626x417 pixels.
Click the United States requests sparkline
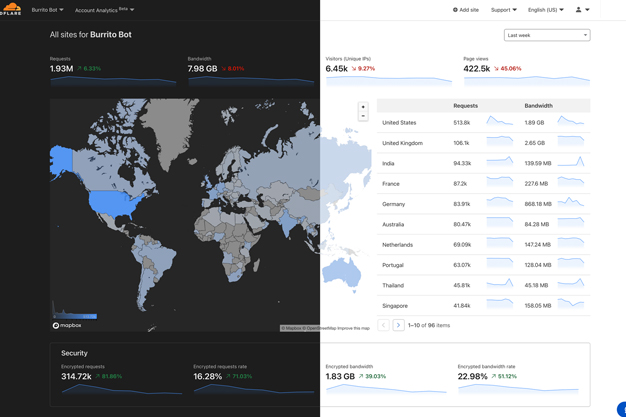point(499,121)
